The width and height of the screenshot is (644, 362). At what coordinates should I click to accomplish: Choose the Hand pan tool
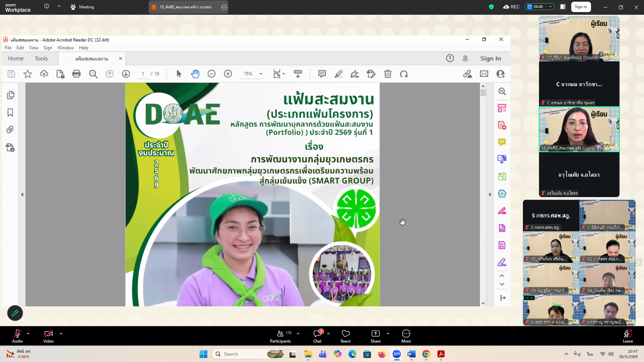195,74
